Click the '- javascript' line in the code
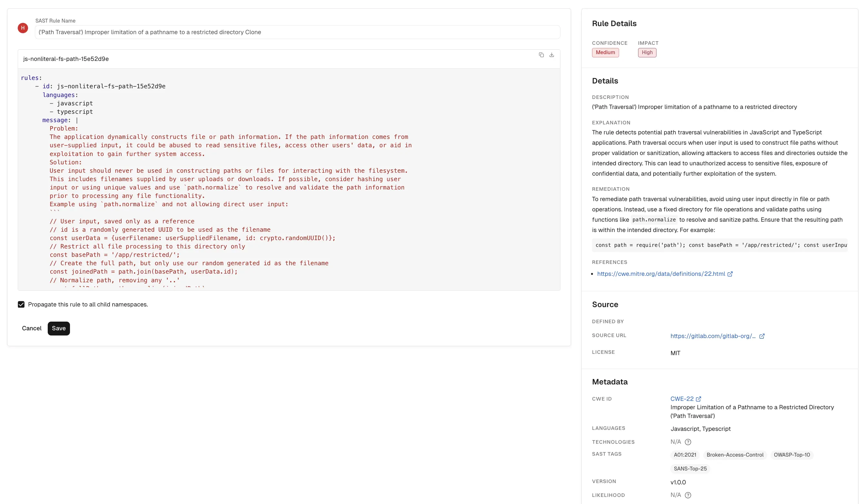This screenshot has height=504, width=859. (x=71, y=103)
